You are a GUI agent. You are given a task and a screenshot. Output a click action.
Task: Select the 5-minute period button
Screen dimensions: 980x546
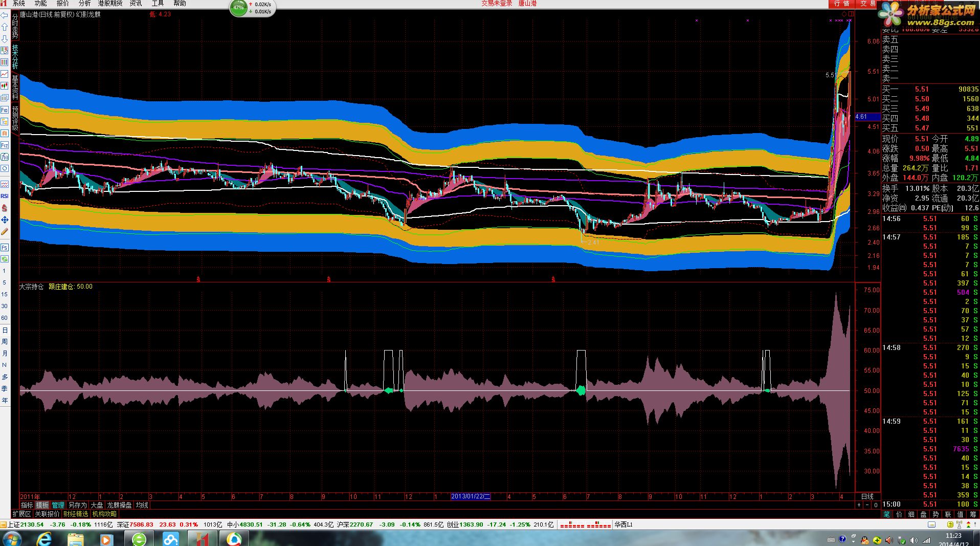click(x=5, y=282)
